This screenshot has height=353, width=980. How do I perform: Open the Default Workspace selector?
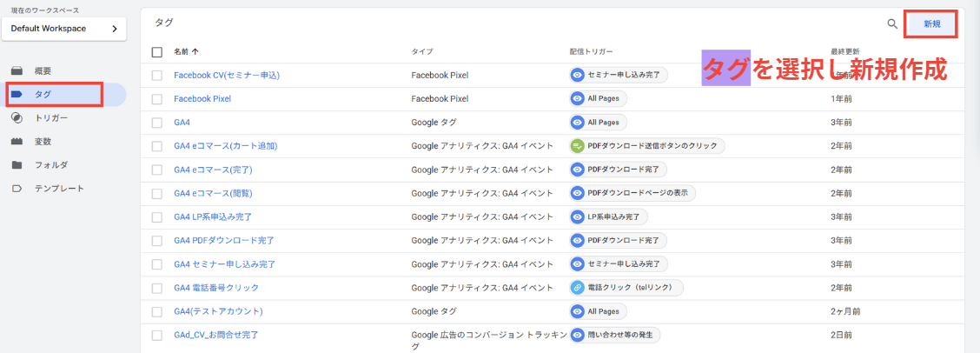[x=63, y=29]
